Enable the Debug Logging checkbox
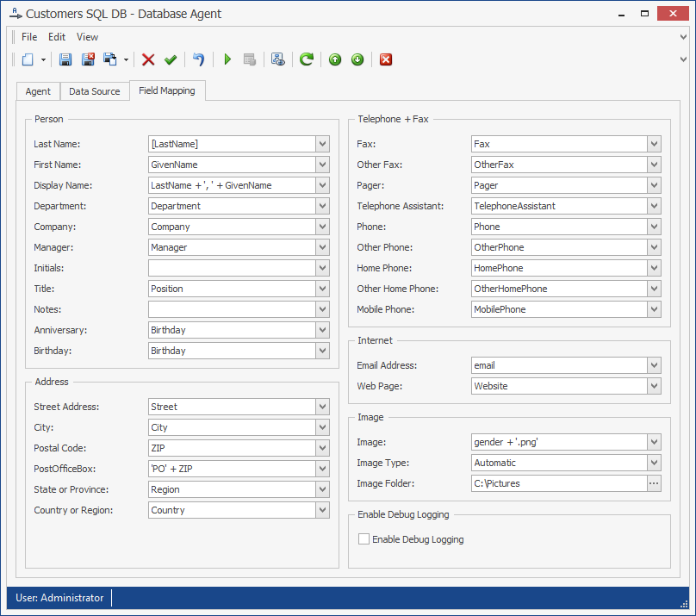The width and height of the screenshot is (696, 616). tap(364, 539)
